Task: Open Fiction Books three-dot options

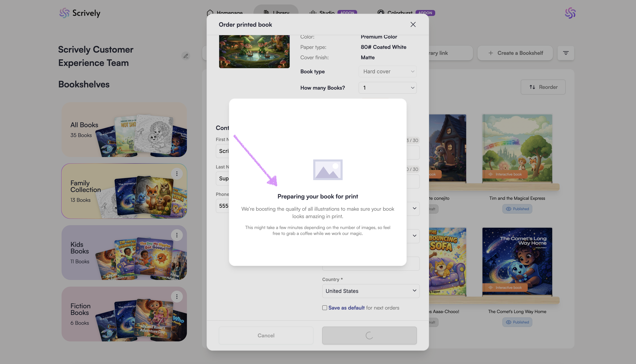Action: coord(177,296)
